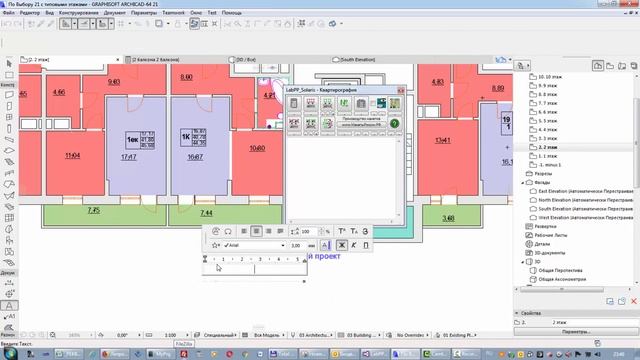The height and width of the screenshot is (360, 640).
Task: Align text center
Action: 256,231
